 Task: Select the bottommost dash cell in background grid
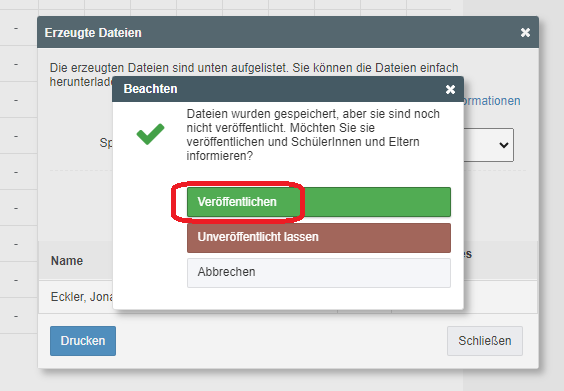[x=16, y=317]
